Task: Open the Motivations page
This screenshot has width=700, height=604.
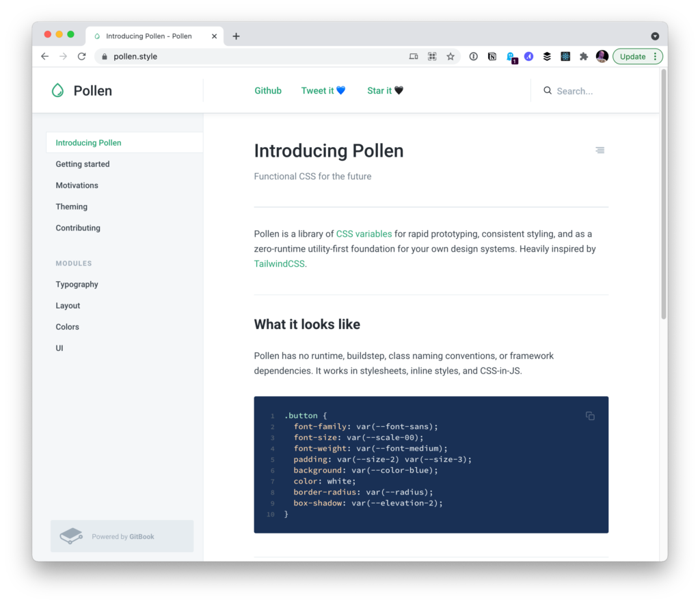Action: (77, 185)
